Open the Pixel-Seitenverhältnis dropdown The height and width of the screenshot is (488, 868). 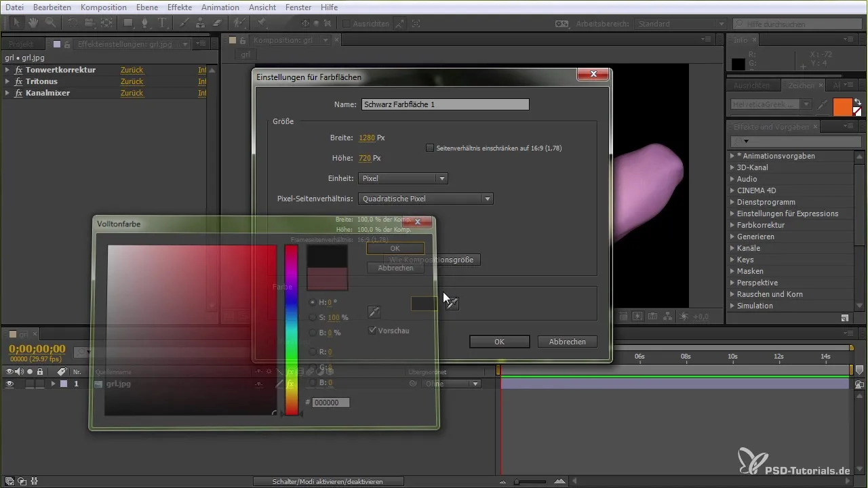pos(425,199)
